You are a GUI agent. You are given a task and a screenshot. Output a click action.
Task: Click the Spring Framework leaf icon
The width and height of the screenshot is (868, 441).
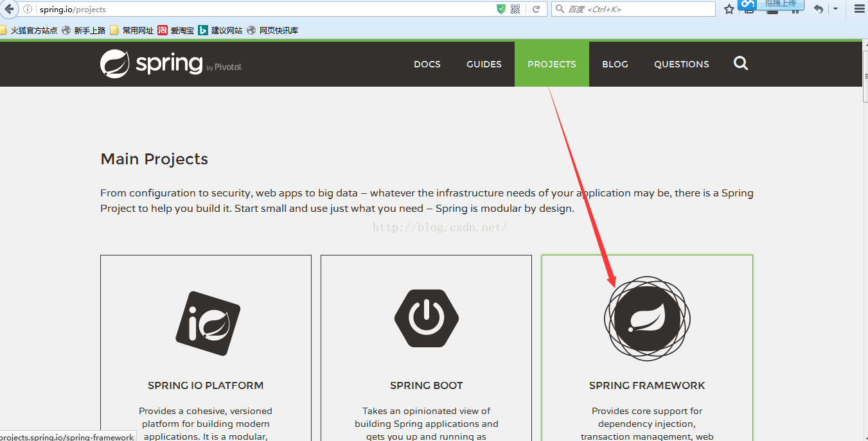point(647,318)
